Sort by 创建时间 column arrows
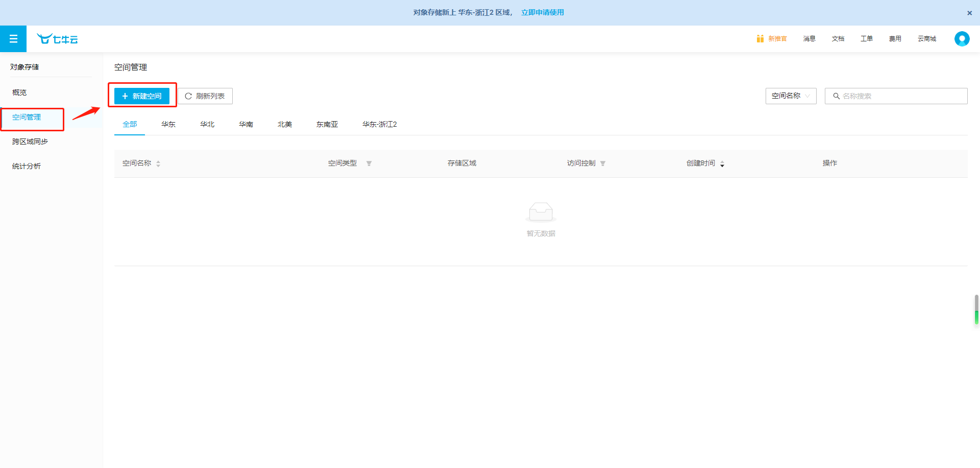Viewport: 980px width, 468px height. click(x=722, y=163)
